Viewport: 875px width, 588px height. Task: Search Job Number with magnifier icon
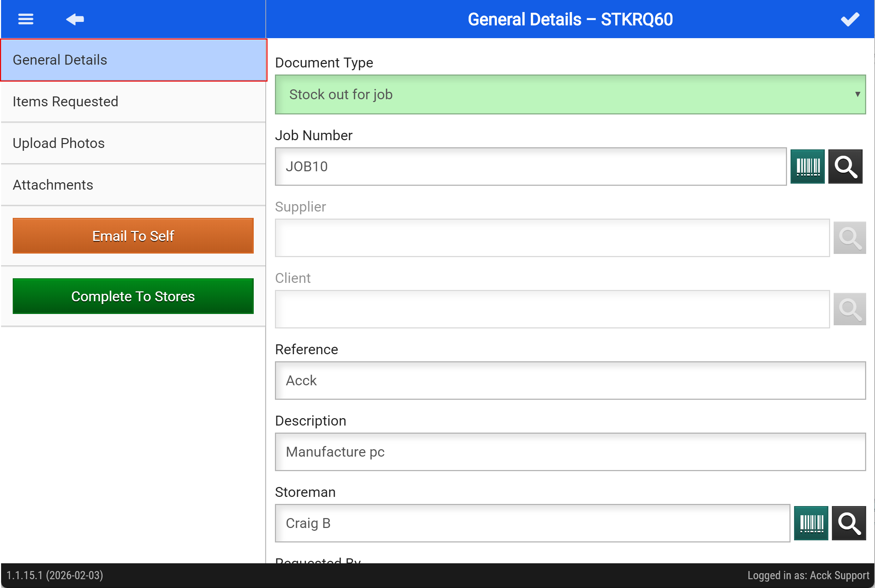tap(845, 166)
